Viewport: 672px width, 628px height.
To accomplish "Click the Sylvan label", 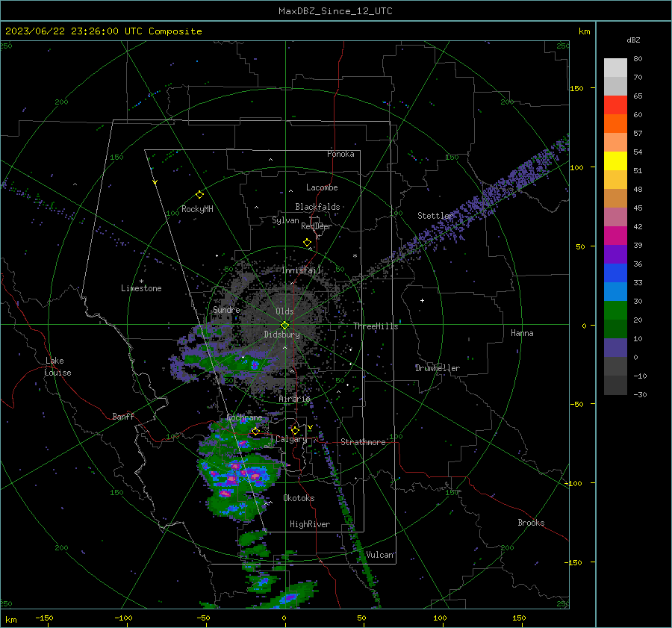I will (285, 220).
